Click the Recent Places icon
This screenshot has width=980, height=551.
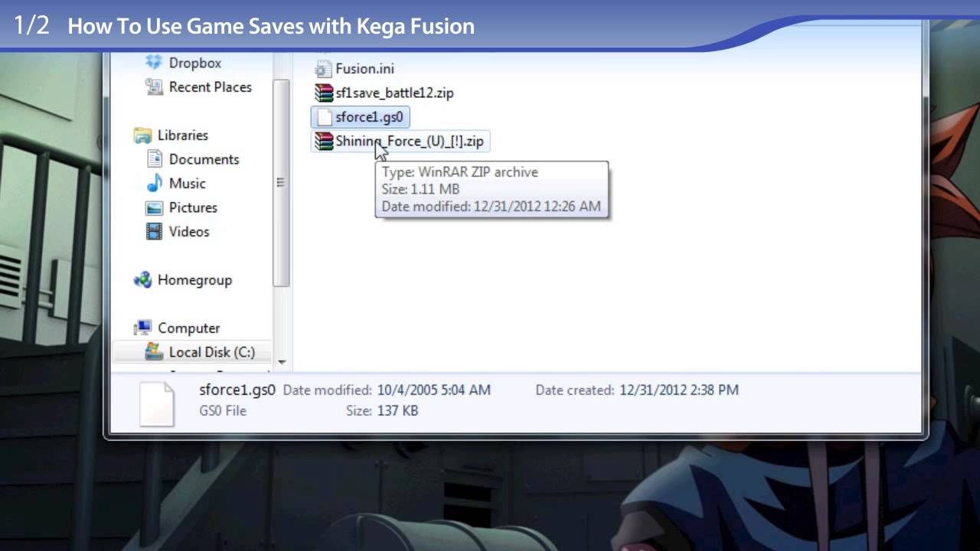(155, 87)
